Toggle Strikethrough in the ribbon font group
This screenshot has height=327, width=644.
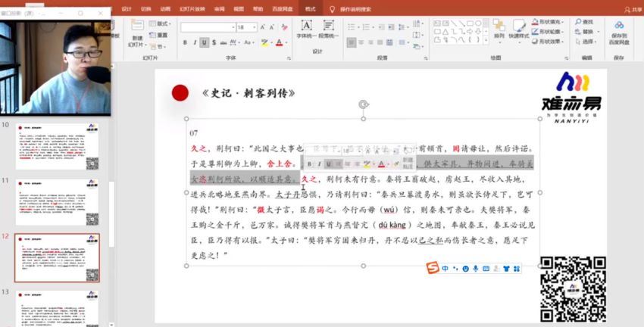click(x=224, y=42)
